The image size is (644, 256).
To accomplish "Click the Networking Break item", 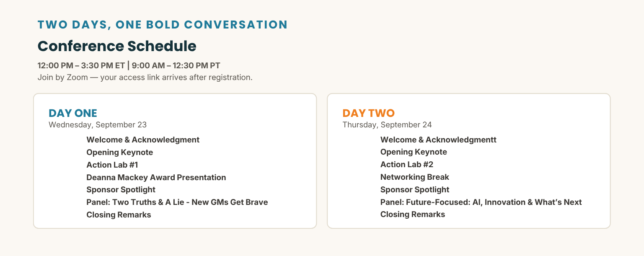I will point(415,177).
